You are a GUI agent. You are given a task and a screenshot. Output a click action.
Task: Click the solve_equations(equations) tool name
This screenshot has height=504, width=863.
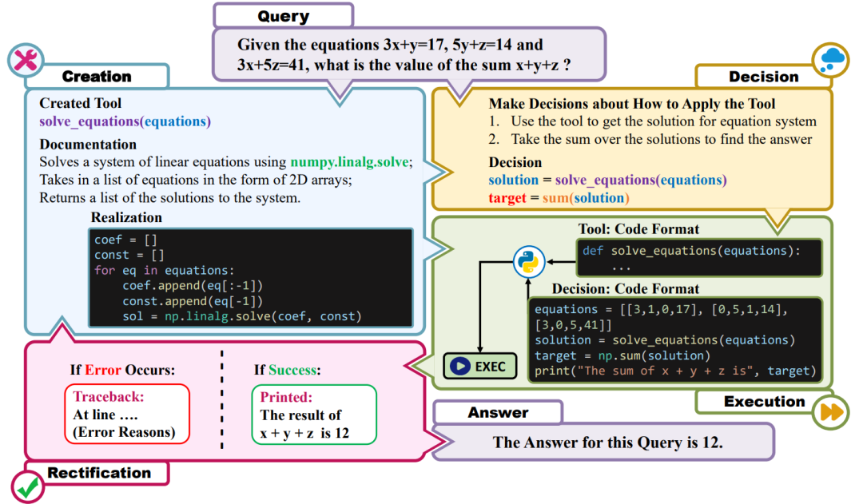click(125, 121)
